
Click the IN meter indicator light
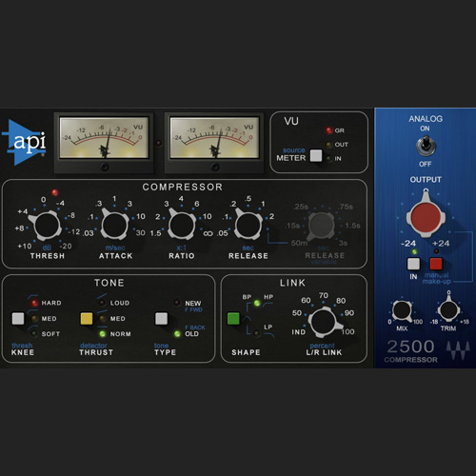click(x=329, y=158)
